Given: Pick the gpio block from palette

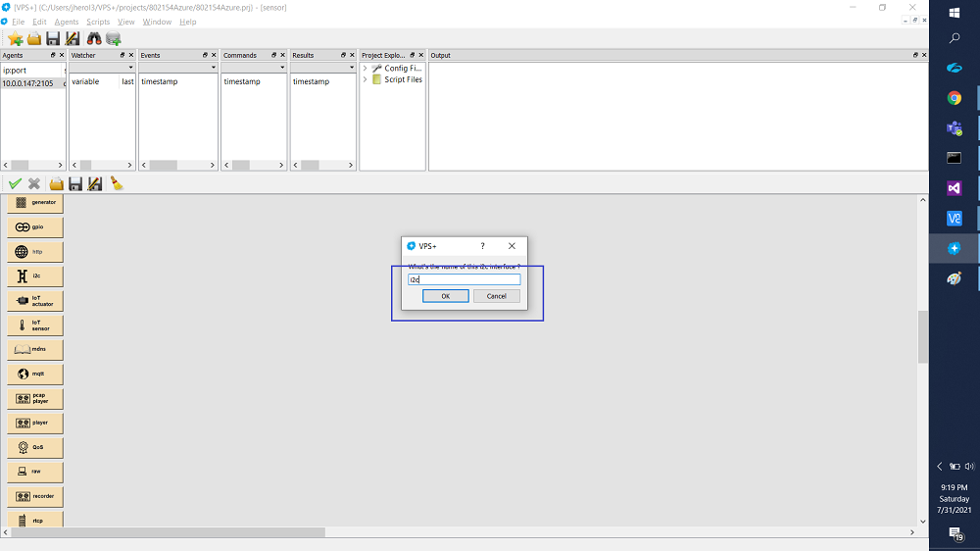Looking at the screenshot, I should point(35,226).
